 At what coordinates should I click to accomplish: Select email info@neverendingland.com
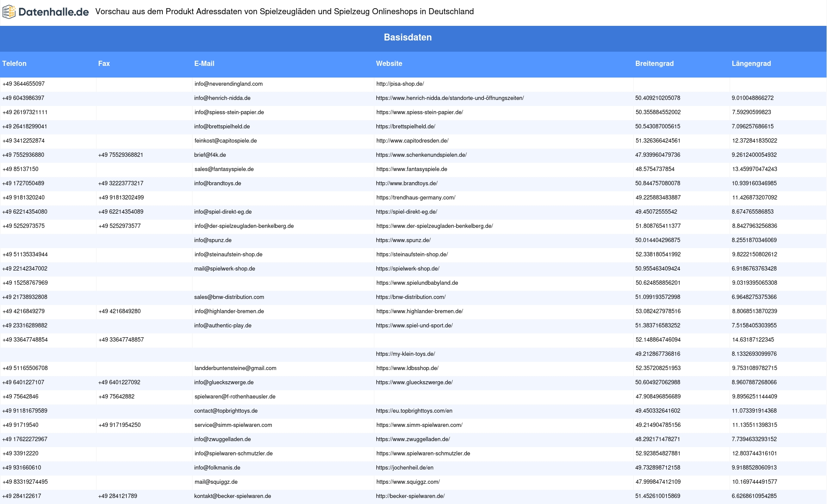pyautogui.click(x=228, y=84)
